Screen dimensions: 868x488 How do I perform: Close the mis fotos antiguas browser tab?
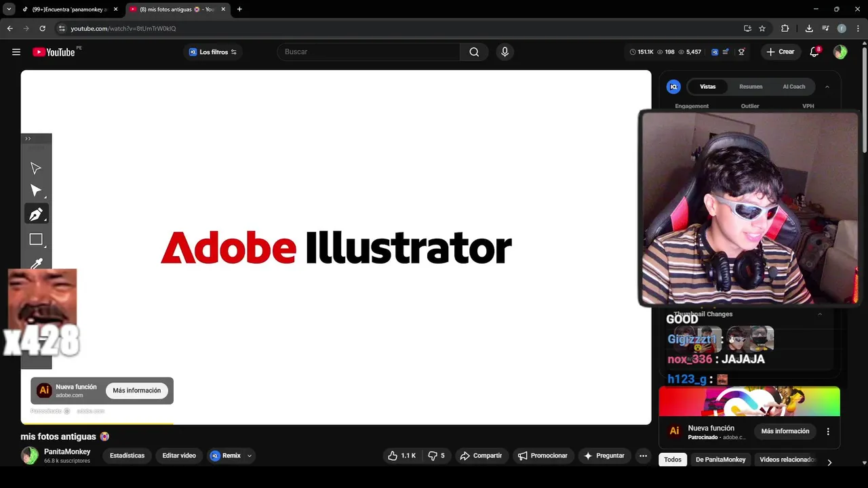(223, 9)
